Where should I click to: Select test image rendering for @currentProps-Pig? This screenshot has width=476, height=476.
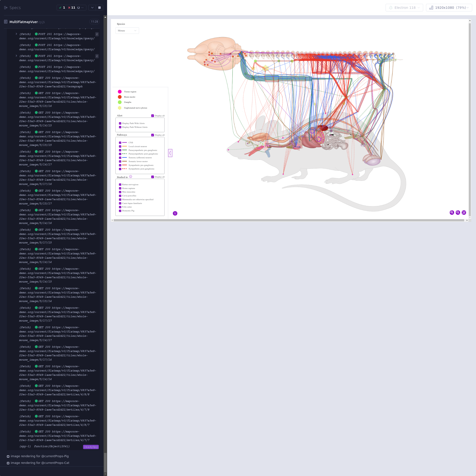click(40, 456)
